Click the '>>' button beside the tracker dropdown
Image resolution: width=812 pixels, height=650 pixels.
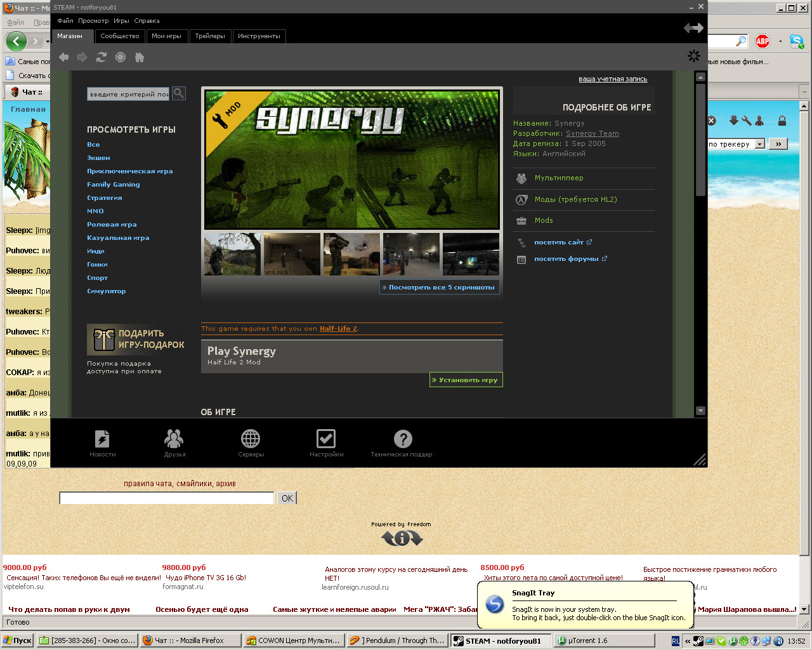click(x=778, y=144)
